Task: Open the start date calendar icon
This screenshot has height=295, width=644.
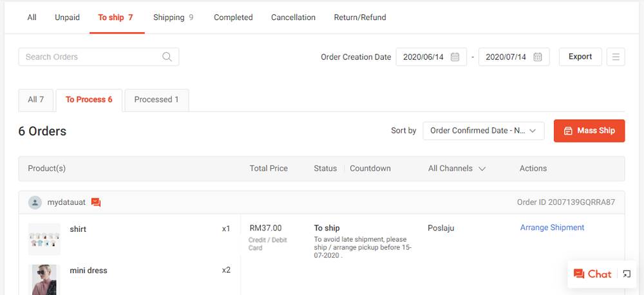Action: (x=455, y=57)
